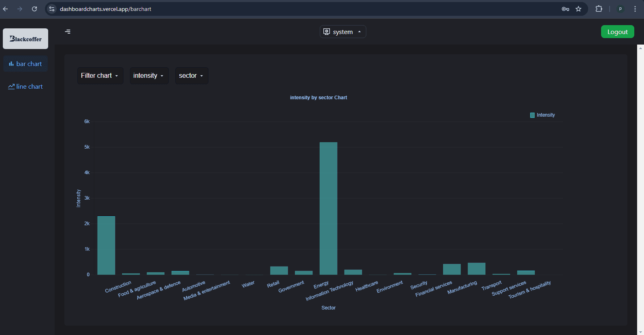Open the saved passwords key icon

coord(565,9)
